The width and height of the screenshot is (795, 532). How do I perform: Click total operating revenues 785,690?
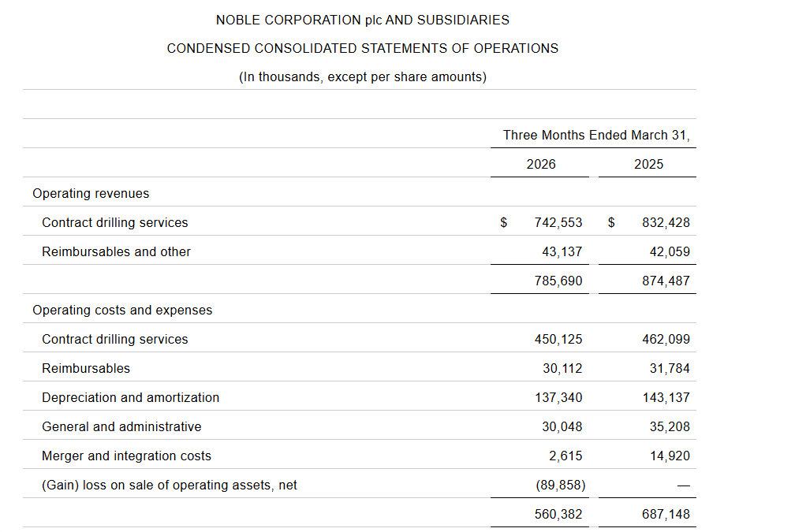(x=558, y=281)
